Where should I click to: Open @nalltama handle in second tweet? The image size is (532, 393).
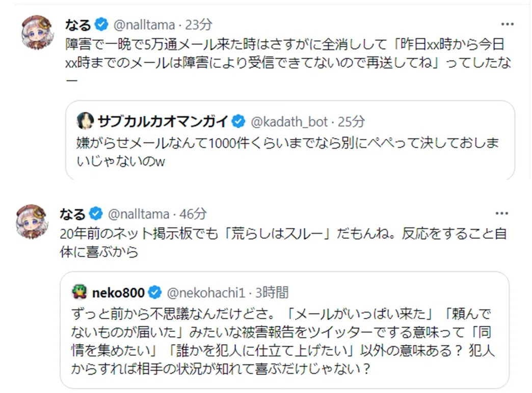point(139,214)
